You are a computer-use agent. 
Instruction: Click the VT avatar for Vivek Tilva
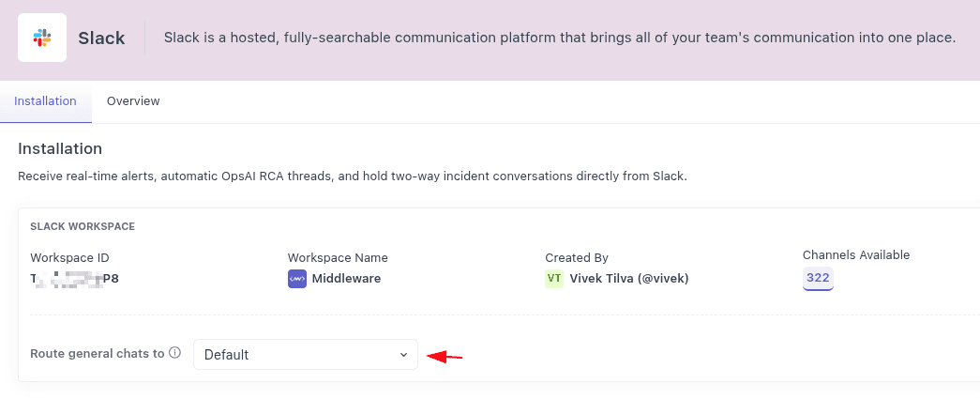554,278
